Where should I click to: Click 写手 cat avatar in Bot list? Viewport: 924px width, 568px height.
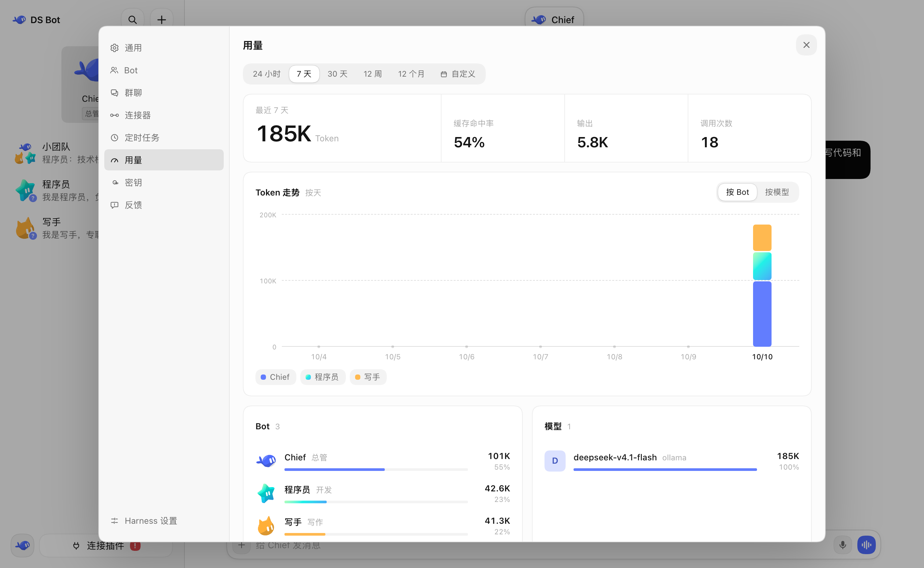click(266, 525)
